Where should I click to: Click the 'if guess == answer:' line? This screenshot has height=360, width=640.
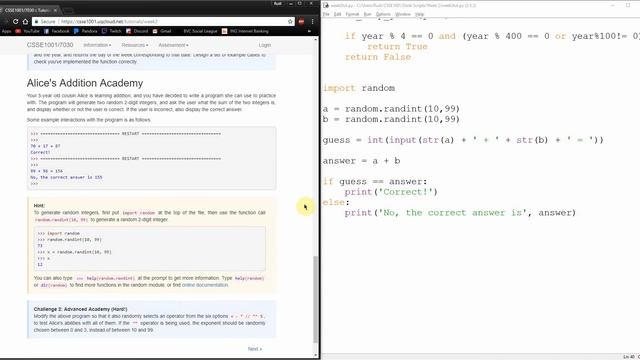375,182
